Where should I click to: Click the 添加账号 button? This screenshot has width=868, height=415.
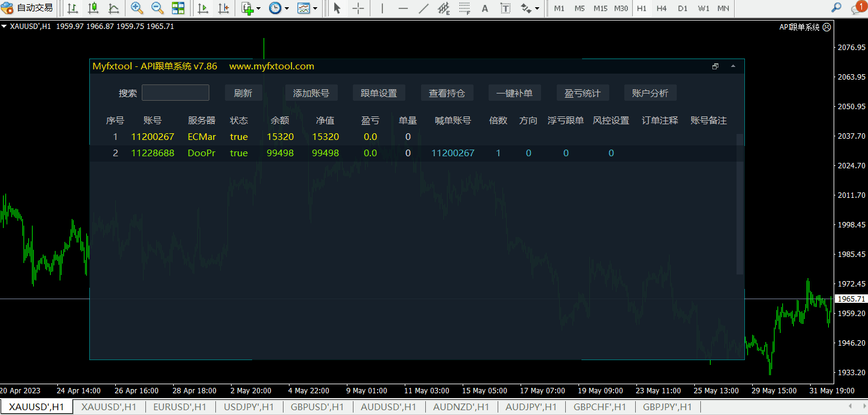[311, 93]
